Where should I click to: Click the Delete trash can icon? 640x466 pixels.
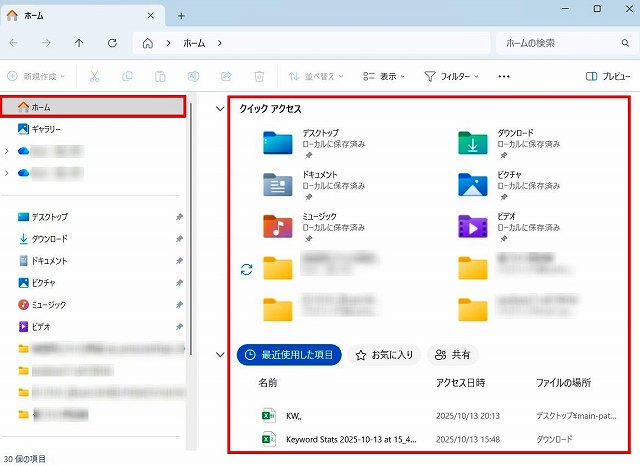(x=259, y=76)
